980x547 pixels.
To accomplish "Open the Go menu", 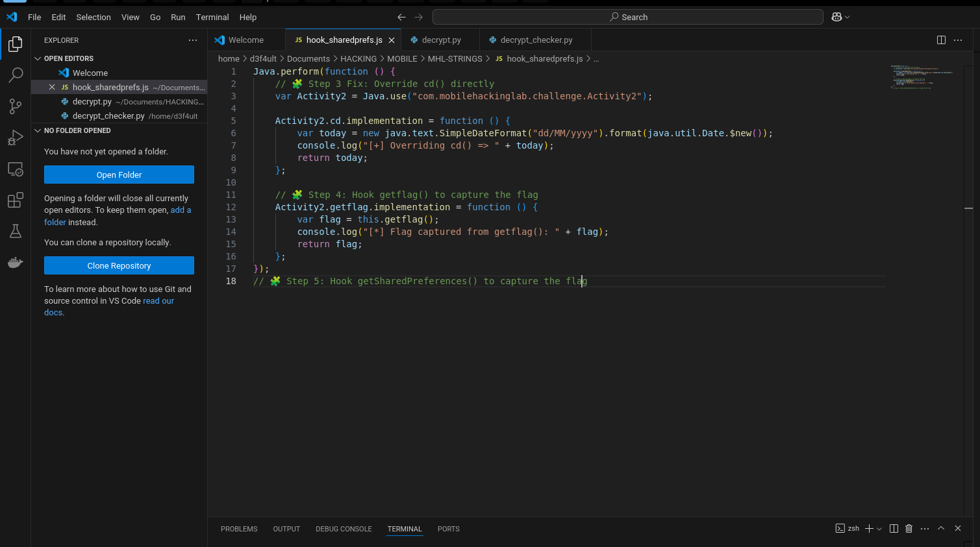I will click(155, 17).
